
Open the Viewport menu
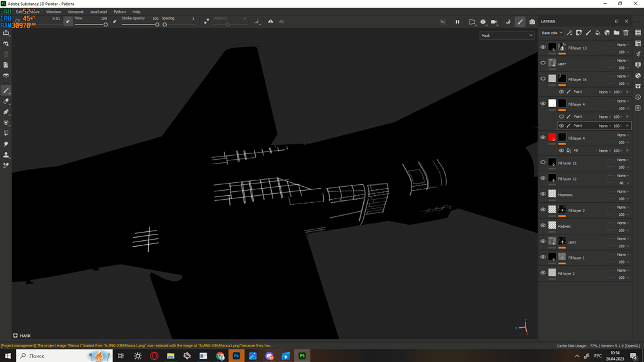tap(75, 12)
